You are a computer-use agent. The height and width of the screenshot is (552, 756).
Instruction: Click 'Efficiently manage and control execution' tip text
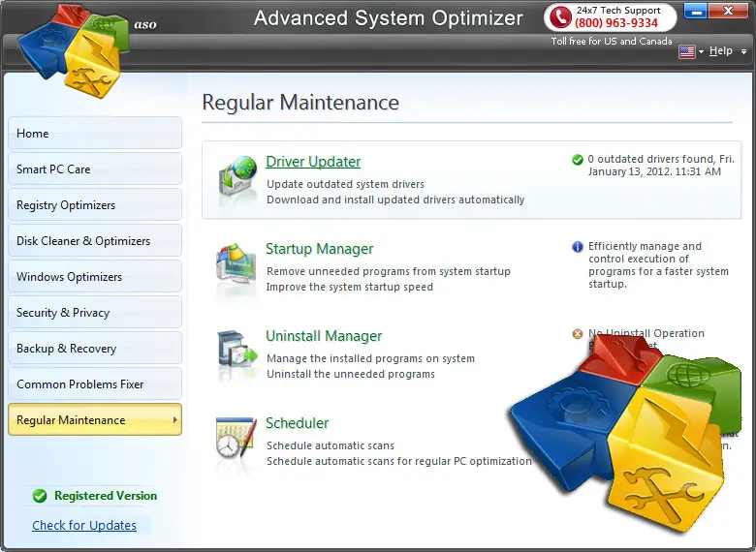[x=658, y=265]
